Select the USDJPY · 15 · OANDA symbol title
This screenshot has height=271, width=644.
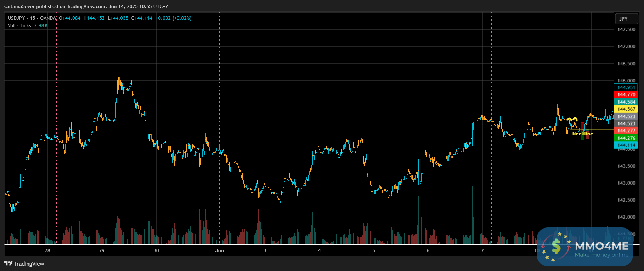point(32,18)
